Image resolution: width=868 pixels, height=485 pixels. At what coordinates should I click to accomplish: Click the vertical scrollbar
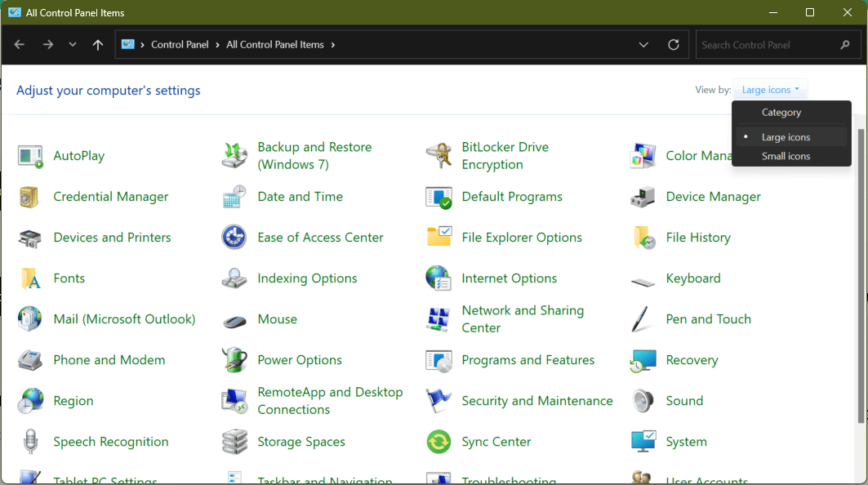(861, 278)
